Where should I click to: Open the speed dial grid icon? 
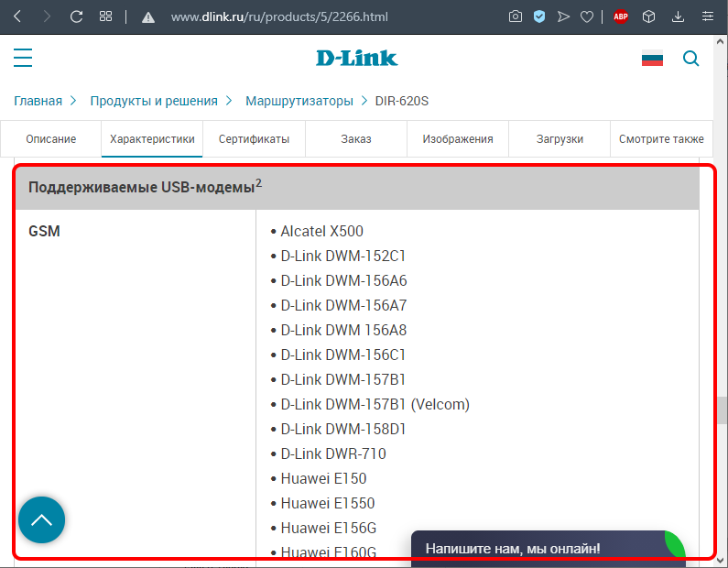pyautogui.click(x=105, y=16)
